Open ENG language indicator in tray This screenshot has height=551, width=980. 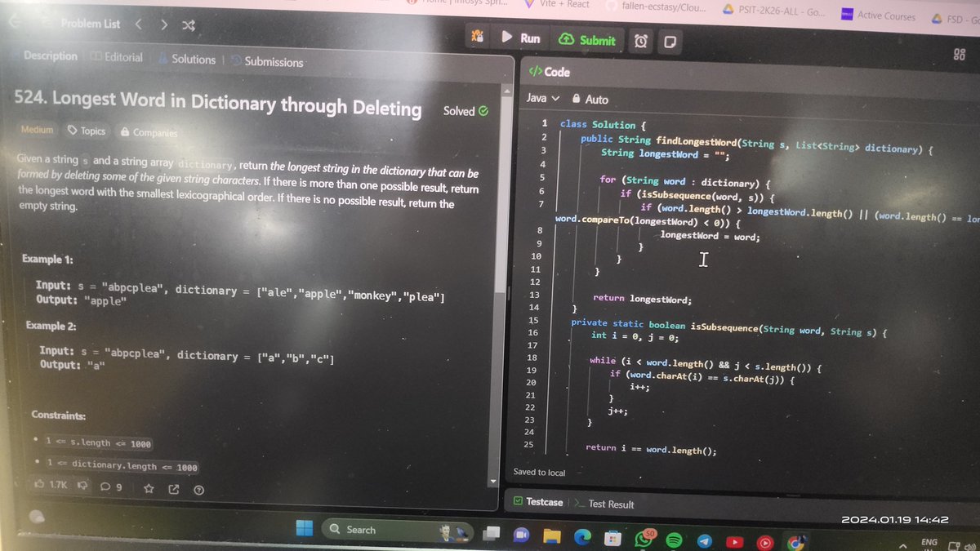(929, 543)
